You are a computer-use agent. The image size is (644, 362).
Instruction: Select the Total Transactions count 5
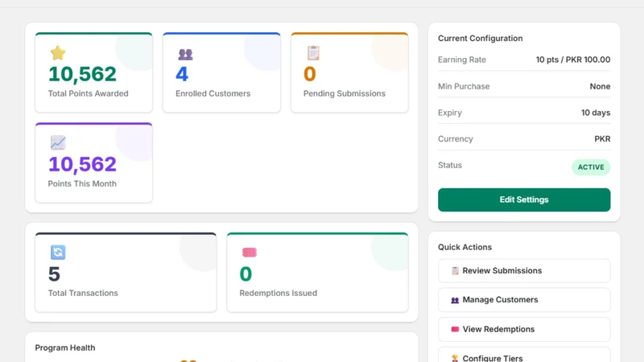[54, 274]
